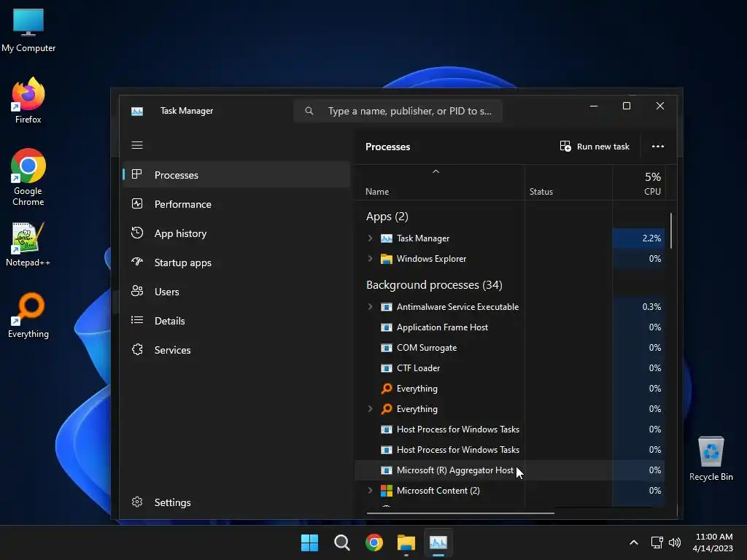This screenshot has width=747, height=560.
Task: Expand the second Everything process group
Action: 370,408
